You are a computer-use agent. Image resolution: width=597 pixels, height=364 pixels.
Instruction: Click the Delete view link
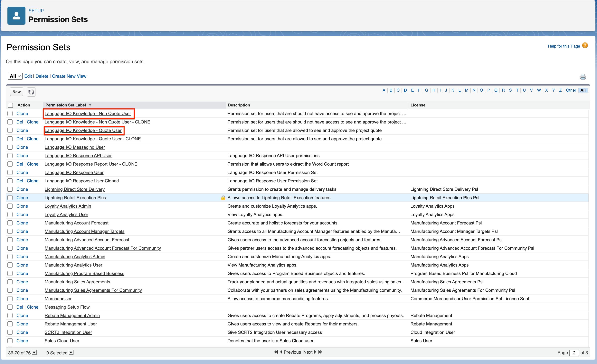coord(42,76)
